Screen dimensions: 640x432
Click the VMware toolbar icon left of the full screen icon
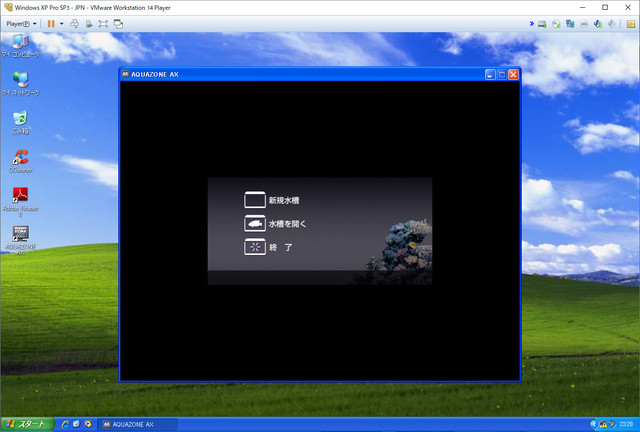tap(89, 24)
